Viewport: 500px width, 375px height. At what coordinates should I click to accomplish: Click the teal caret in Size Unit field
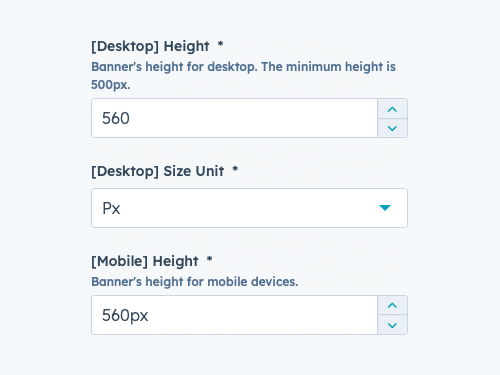[x=385, y=208]
